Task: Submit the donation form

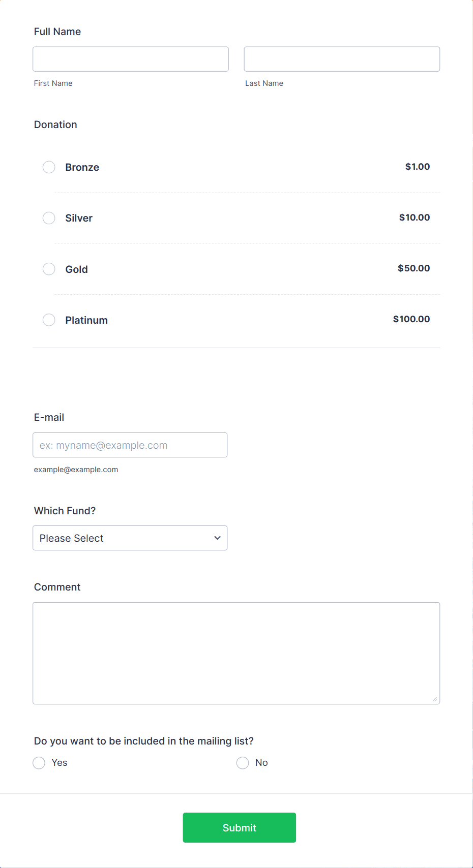Action: pos(240,827)
